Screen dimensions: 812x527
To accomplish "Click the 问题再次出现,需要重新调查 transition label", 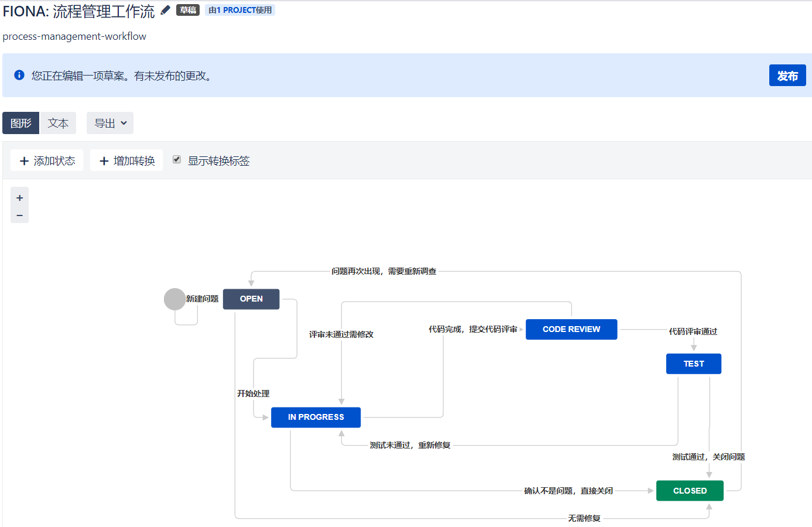I will coord(384,271).
